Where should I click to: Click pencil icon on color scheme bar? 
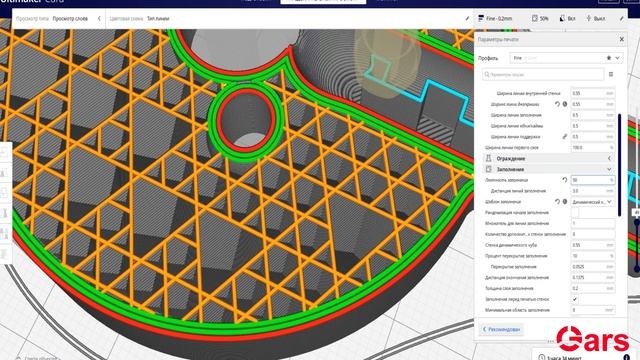point(467,18)
